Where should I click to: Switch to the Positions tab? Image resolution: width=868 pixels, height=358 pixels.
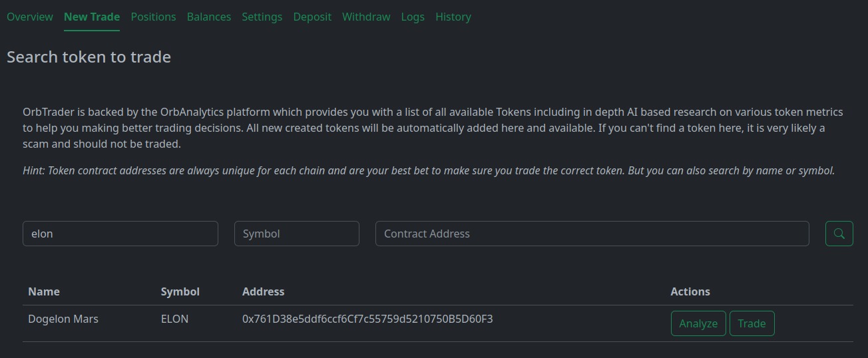[153, 17]
